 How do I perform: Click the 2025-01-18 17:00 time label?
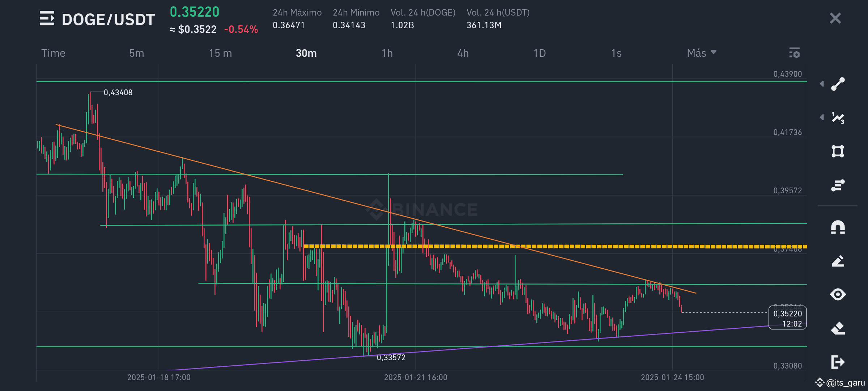tap(159, 378)
